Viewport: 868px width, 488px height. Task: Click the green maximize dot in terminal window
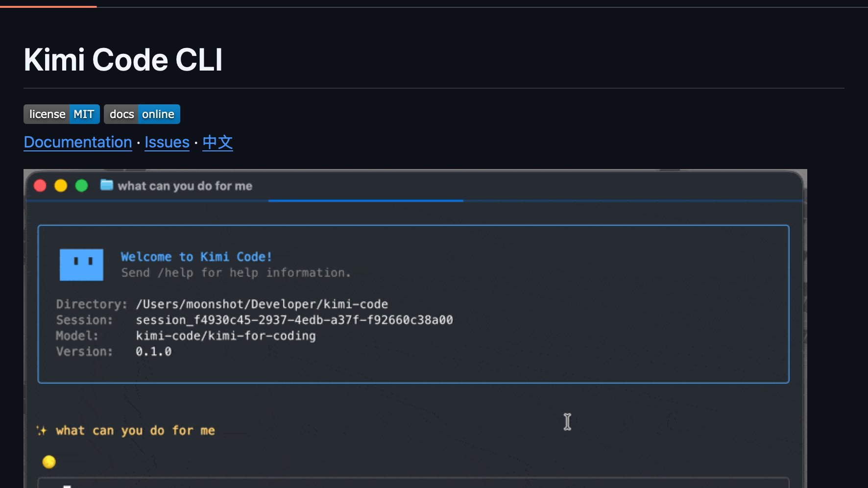pyautogui.click(x=81, y=186)
